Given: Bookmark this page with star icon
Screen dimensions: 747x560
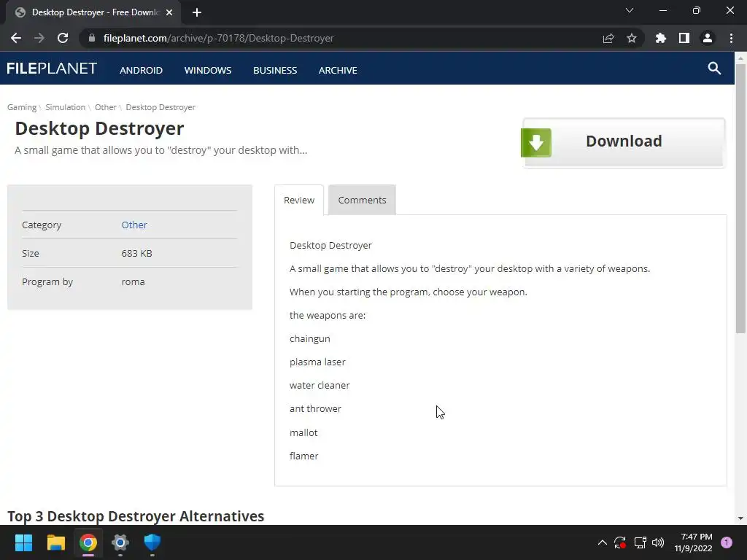Looking at the screenshot, I should coord(632,38).
